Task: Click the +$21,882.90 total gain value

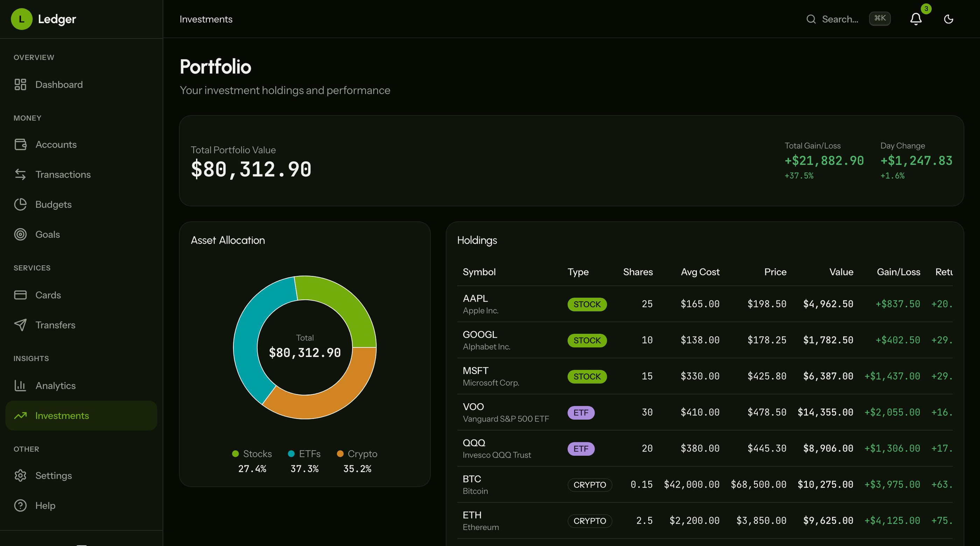Action: [x=824, y=161]
